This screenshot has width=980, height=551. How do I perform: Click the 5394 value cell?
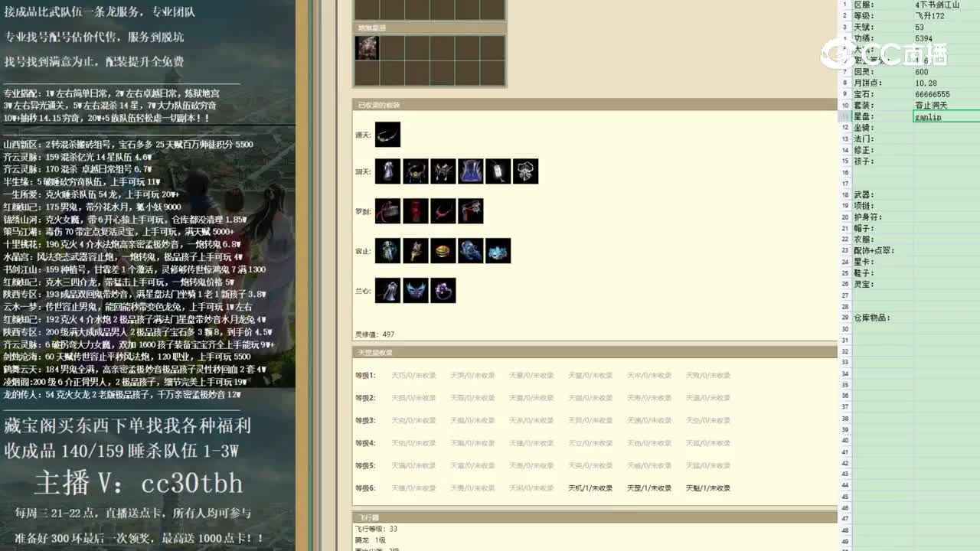coord(946,38)
